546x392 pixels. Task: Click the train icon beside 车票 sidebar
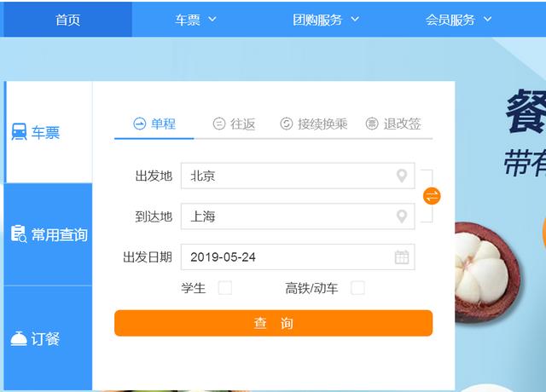tap(19, 132)
